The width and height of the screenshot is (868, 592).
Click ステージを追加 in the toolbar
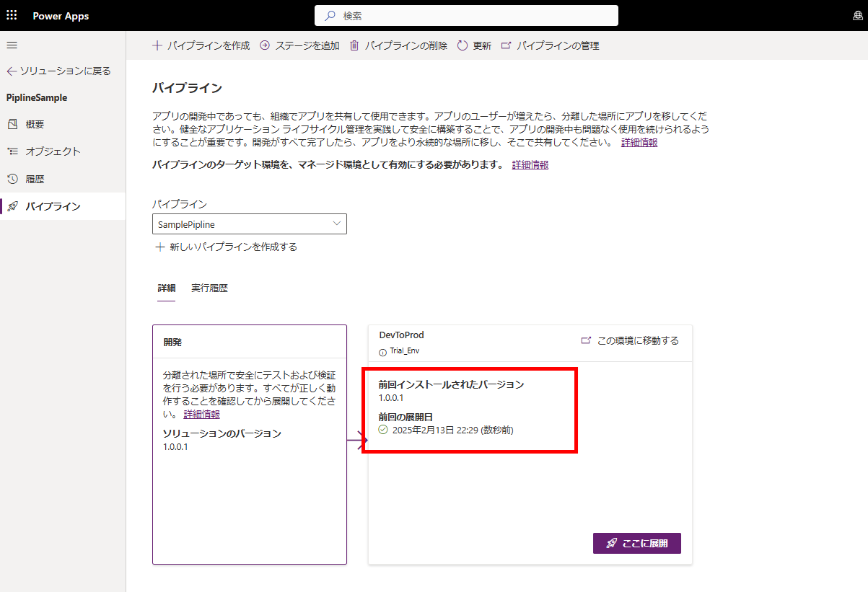click(299, 45)
